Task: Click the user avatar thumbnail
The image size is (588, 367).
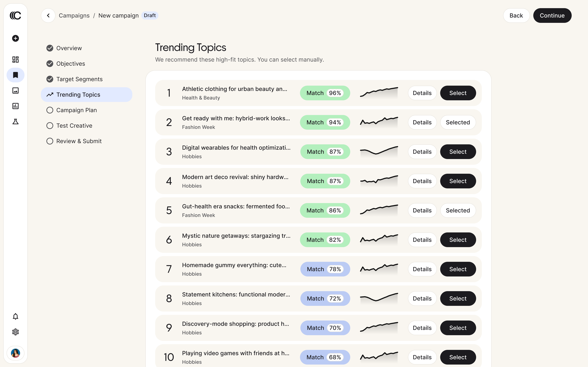Action: point(15,353)
